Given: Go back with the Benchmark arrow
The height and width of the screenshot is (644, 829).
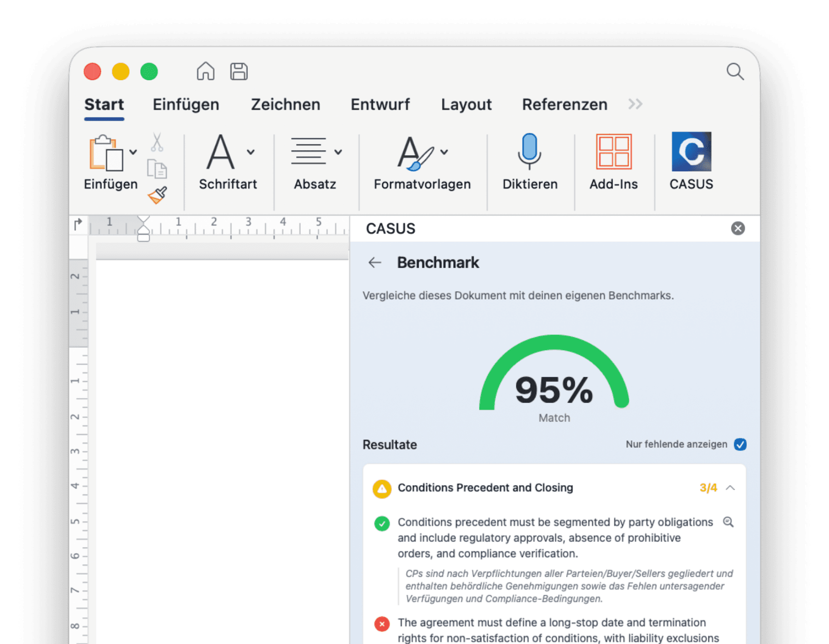Looking at the screenshot, I should [375, 263].
